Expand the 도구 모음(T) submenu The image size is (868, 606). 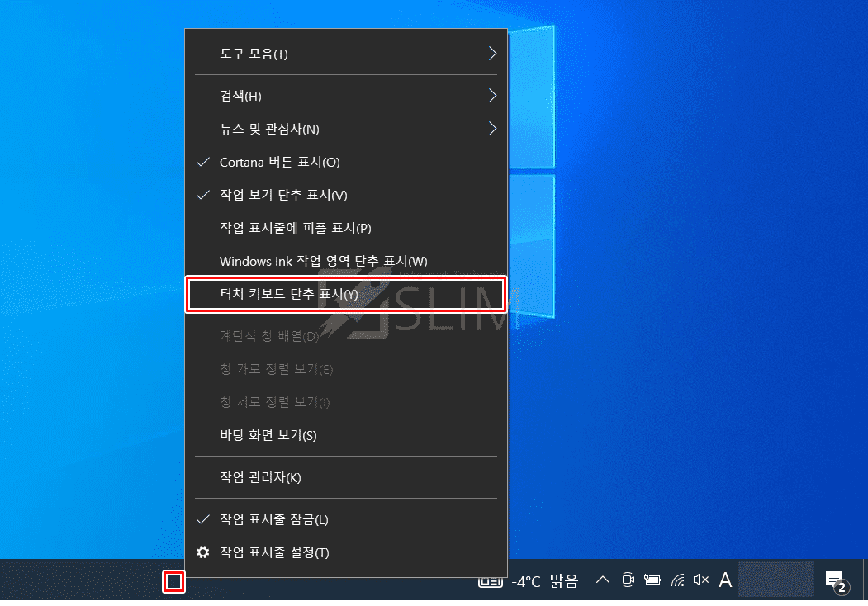[x=346, y=54]
